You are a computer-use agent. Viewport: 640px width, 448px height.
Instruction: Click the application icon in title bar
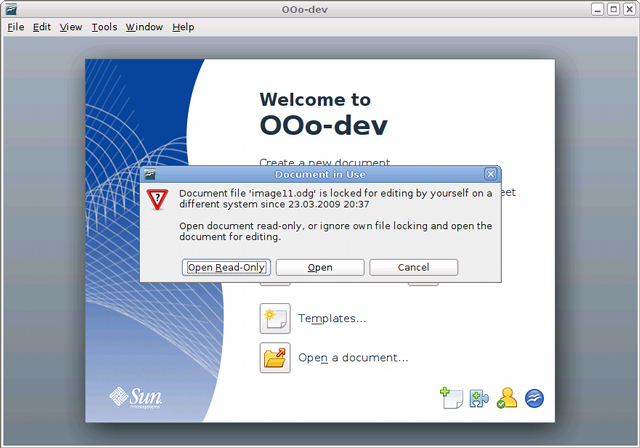[x=11, y=10]
